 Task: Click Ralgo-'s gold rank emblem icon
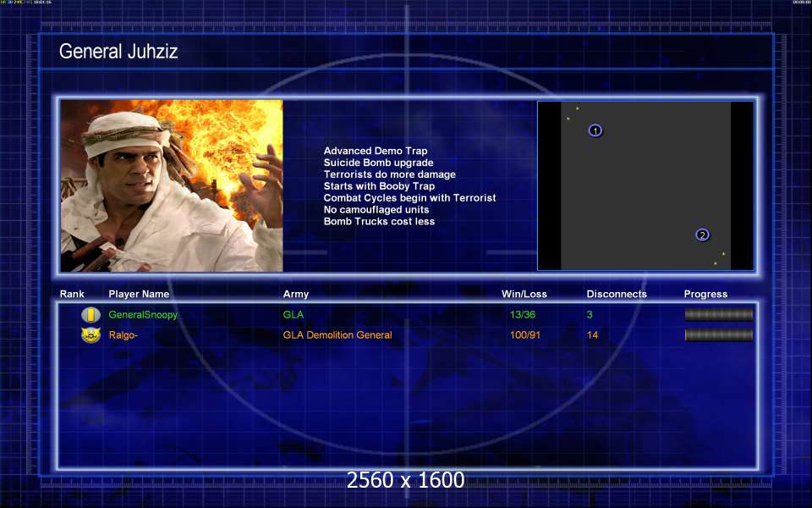tap(91, 335)
